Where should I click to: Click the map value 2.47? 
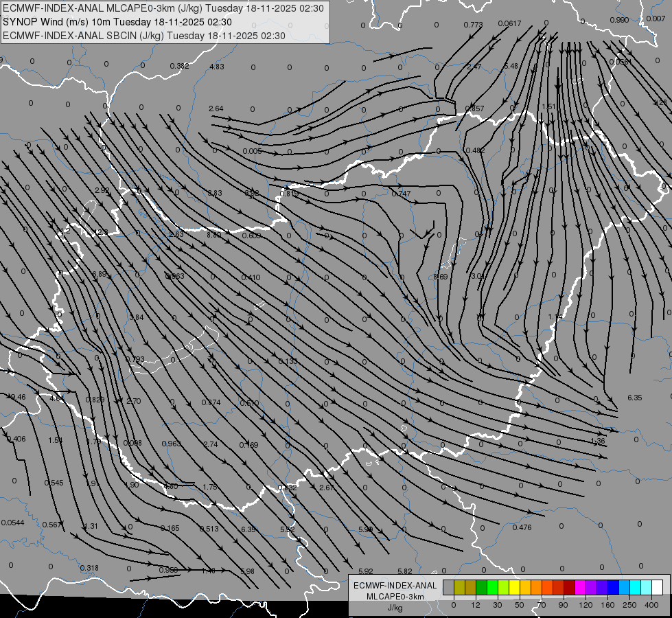[474, 67]
